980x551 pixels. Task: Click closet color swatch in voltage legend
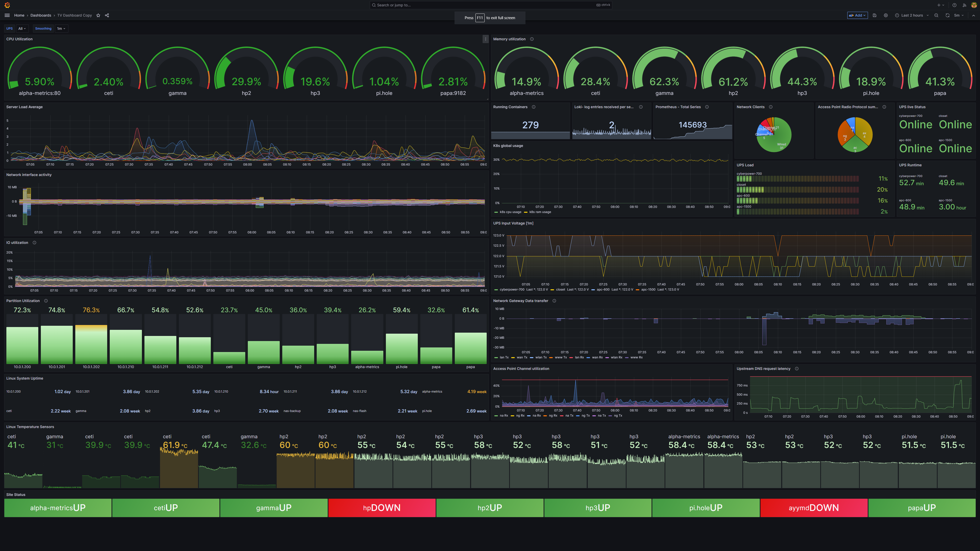[x=552, y=290]
